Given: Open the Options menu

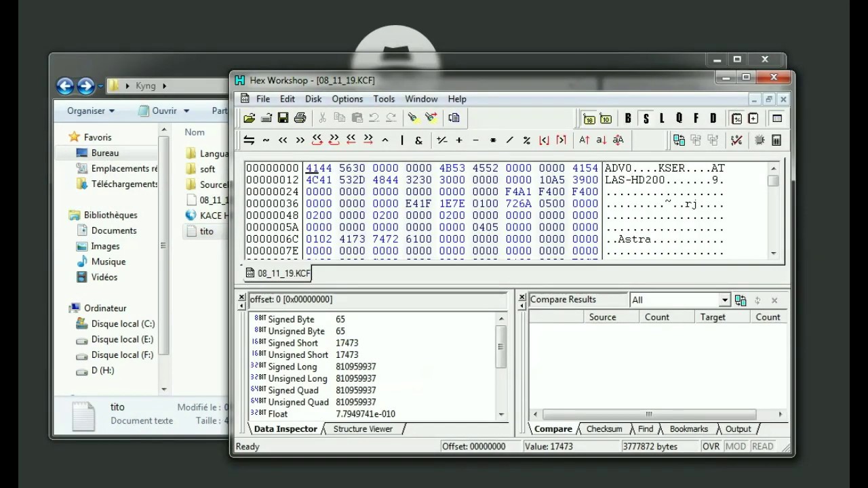Looking at the screenshot, I should [x=347, y=99].
